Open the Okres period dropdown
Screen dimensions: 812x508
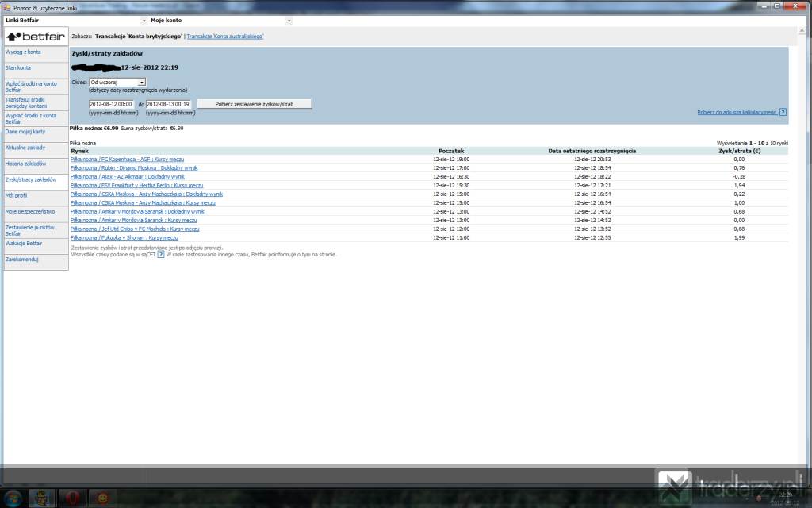117,82
